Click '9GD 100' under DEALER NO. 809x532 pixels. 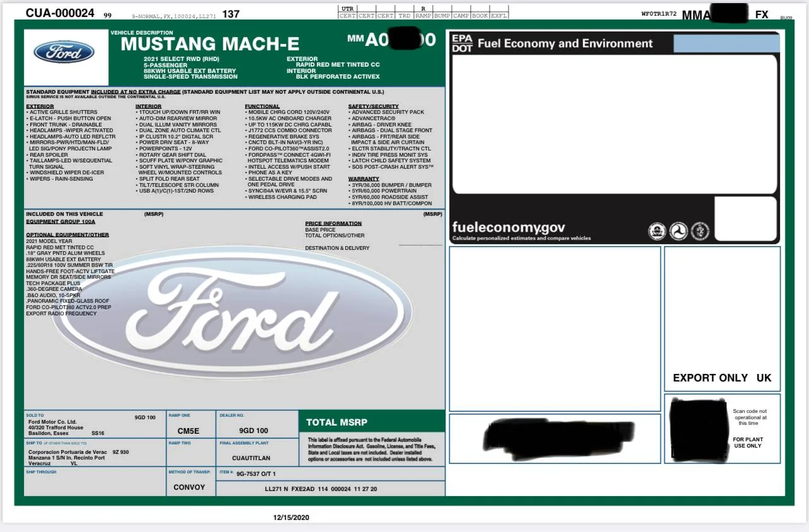(254, 431)
